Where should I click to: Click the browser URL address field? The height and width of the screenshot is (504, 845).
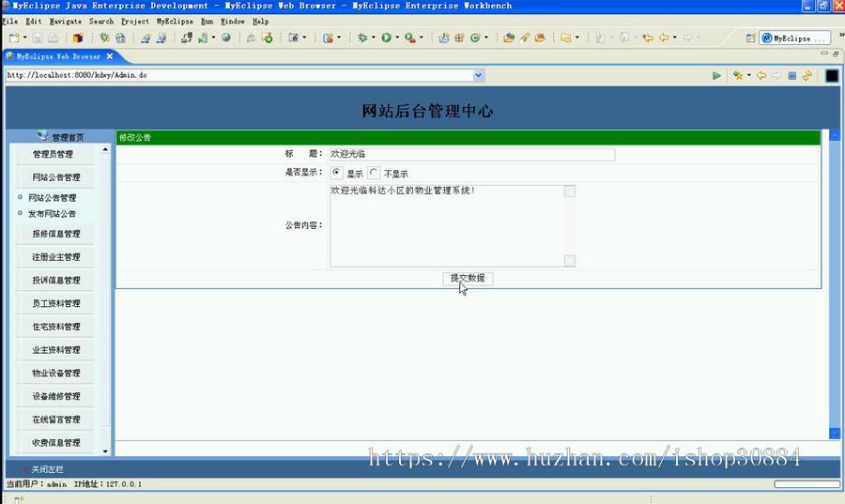coord(239,76)
